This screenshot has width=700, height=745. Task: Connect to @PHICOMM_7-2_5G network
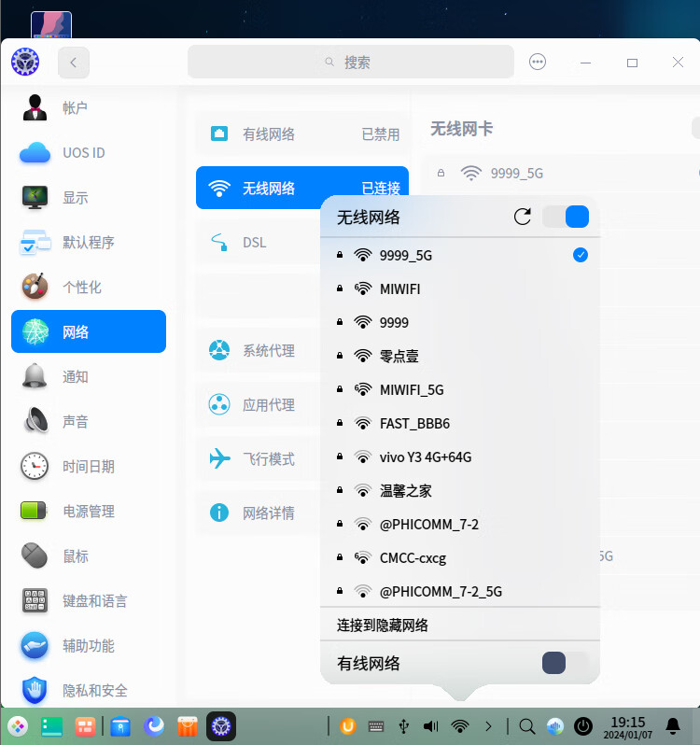[x=460, y=592]
